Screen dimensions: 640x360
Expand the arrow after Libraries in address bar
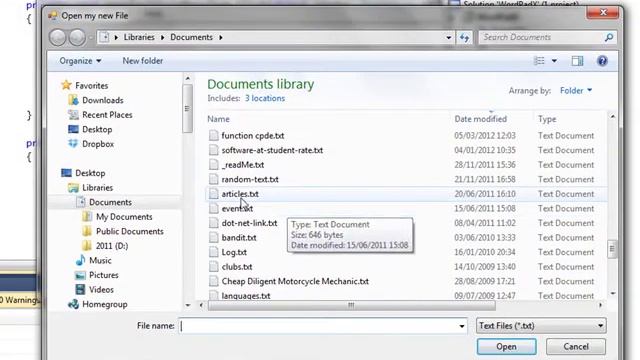point(162,38)
